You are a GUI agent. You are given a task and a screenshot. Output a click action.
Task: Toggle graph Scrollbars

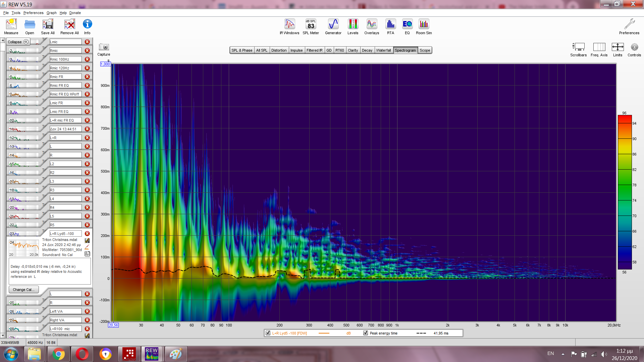pos(578,49)
